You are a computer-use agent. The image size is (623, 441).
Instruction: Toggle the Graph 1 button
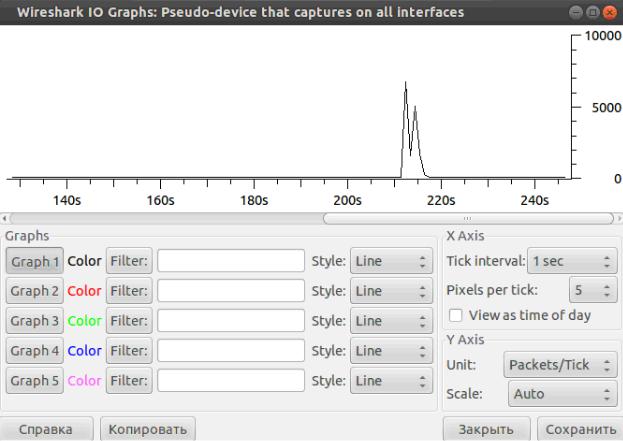click(x=35, y=261)
